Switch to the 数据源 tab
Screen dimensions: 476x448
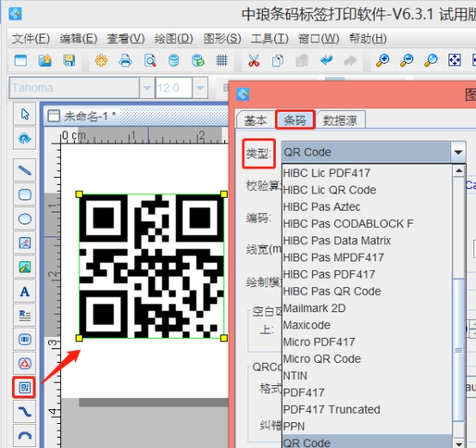click(340, 120)
